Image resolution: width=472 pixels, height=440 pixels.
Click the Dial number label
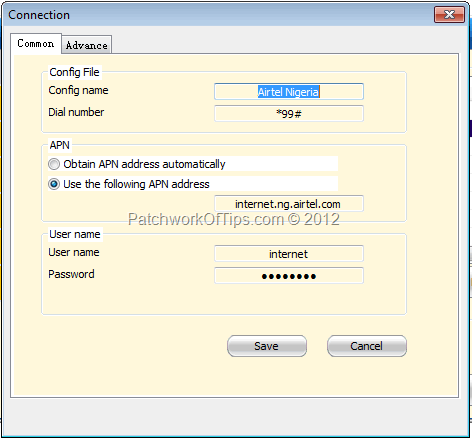coord(76,112)
